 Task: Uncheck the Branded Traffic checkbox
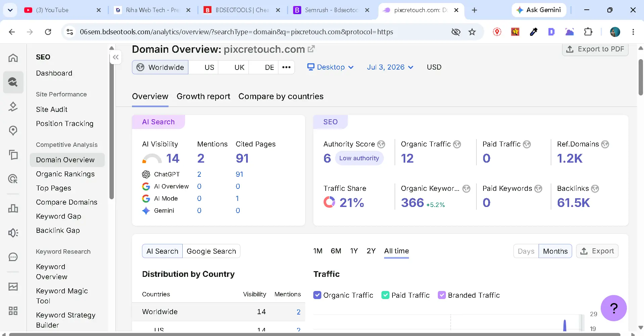442,295
